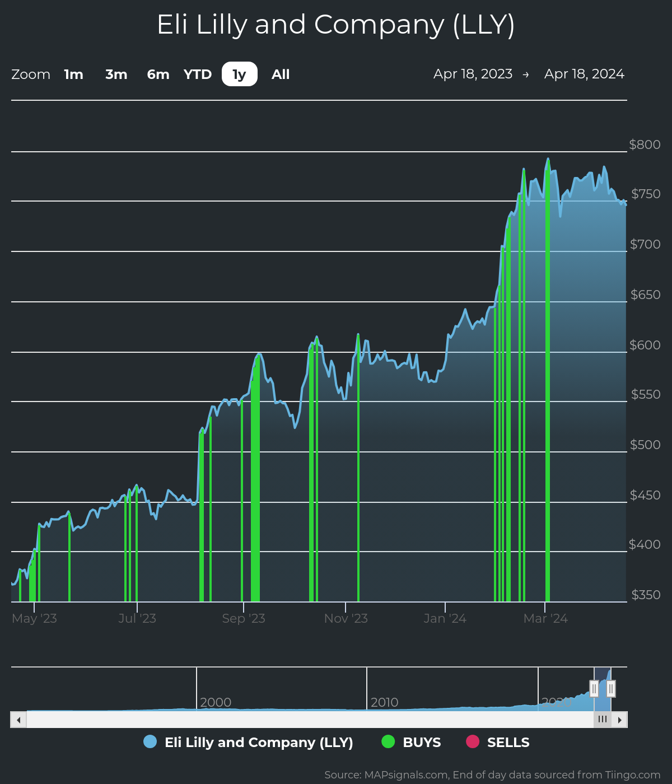
Task: Click the blue Eli Lilly legend marker
Action: click(150, 742)
